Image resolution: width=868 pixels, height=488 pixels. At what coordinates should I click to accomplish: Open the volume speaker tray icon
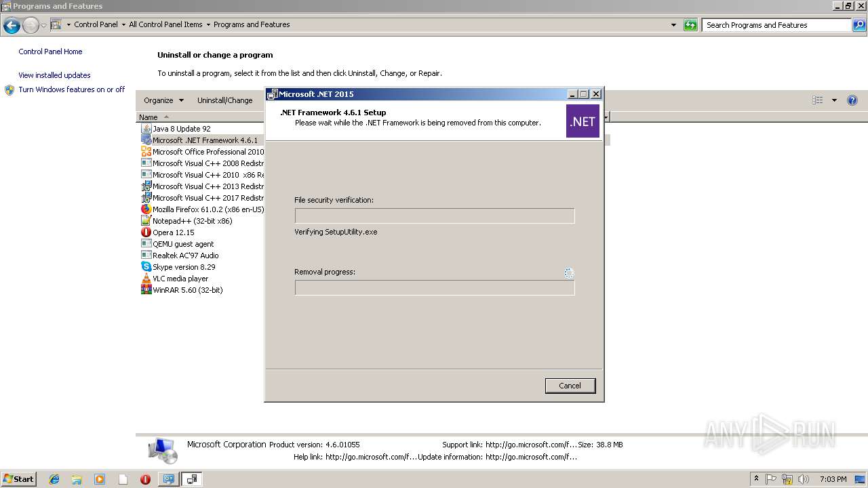804,479
